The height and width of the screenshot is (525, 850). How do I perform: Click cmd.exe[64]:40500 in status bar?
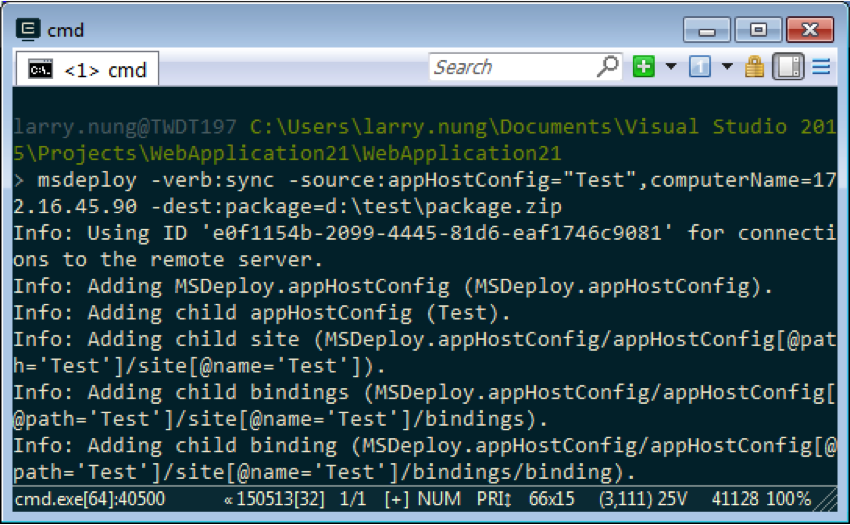pyautogui.click(x=89, y=499)
